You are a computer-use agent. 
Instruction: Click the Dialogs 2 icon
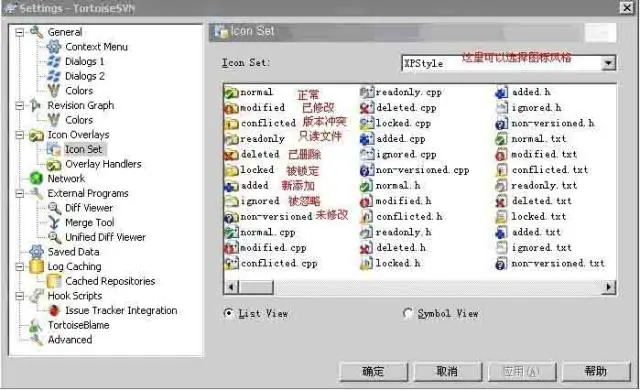pos(54,76)
